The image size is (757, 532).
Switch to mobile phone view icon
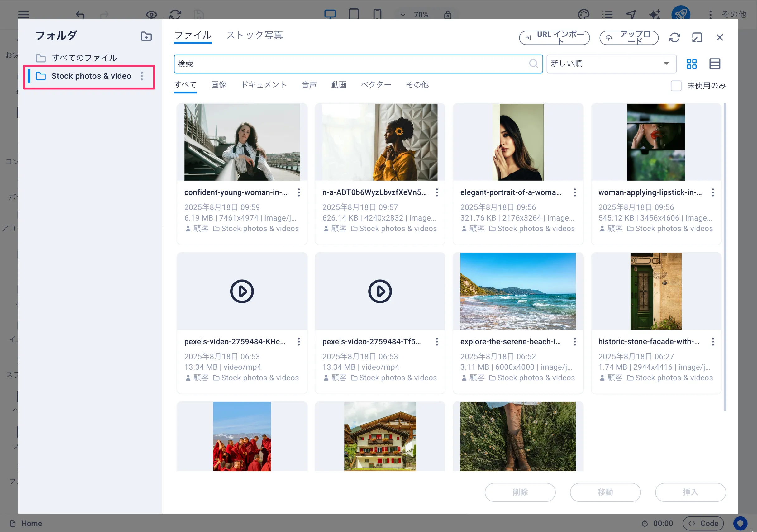coord(377,14)
